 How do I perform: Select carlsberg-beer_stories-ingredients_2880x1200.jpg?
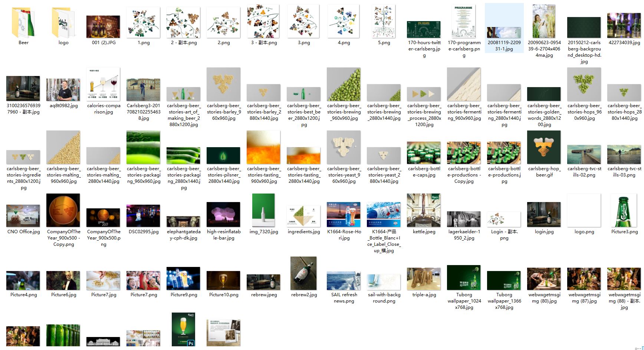tap(23, 157)
